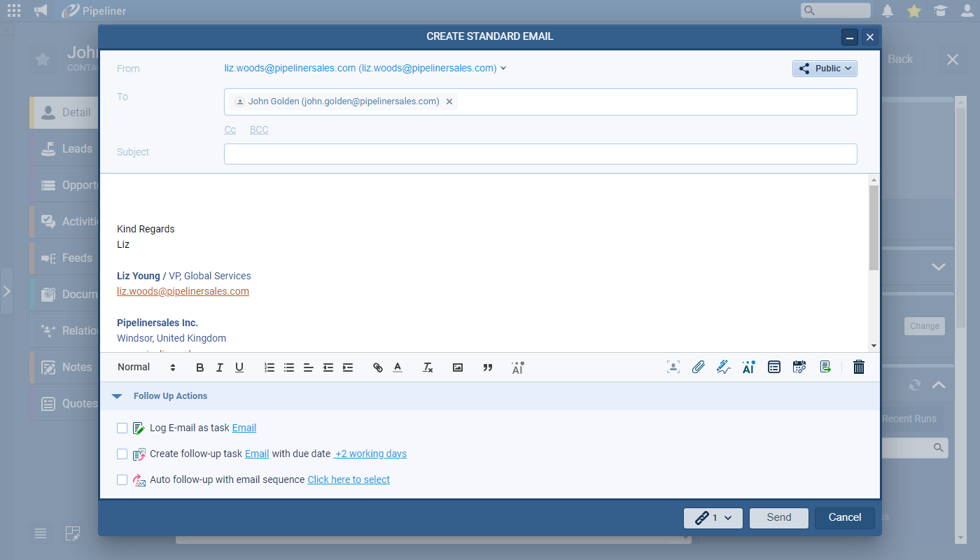Enable Log E-mail as task checkbox
Screen dimensions: 980x560
(122, 428)
